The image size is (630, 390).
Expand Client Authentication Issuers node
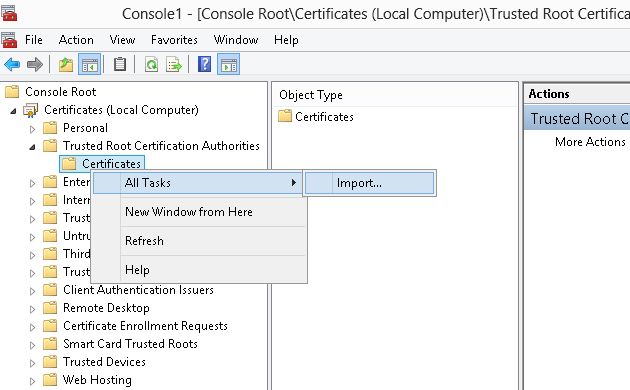(x=33, y=291)
